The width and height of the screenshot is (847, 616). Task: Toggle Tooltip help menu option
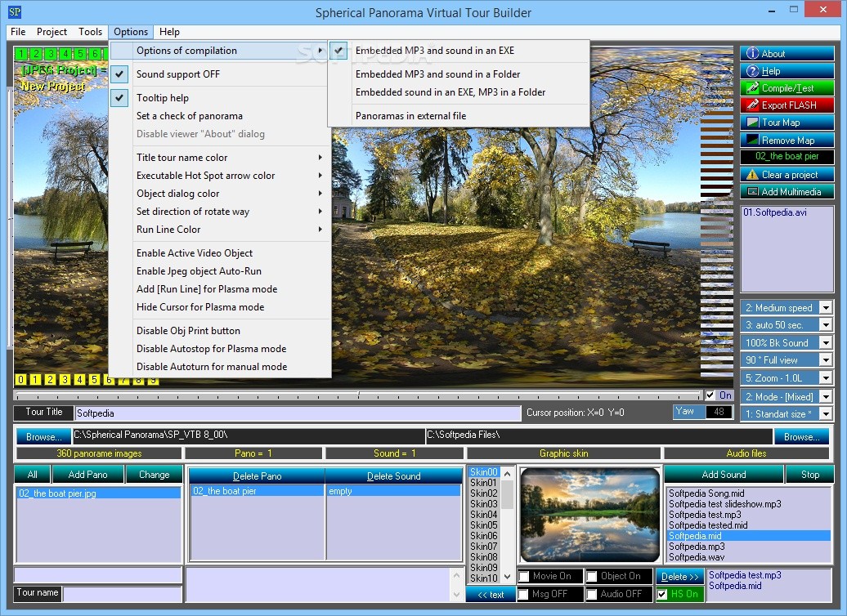tap(220, 98)
